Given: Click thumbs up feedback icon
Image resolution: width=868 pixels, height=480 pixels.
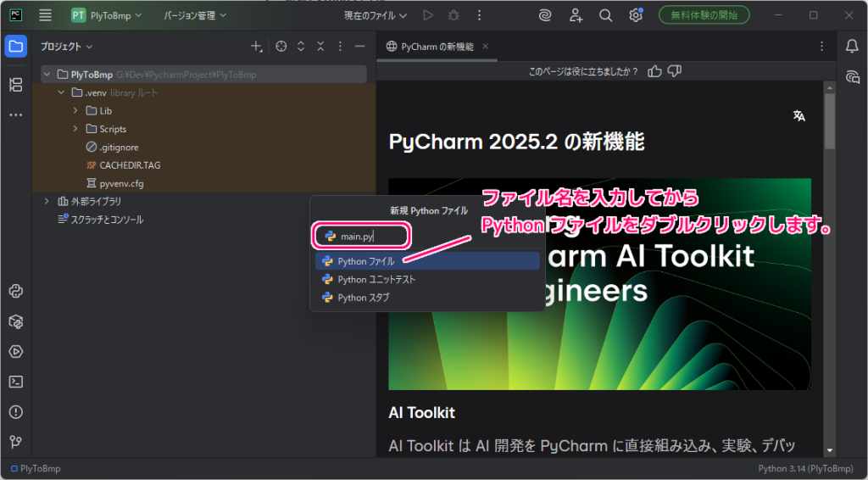Looking at the screenshot, I should pos(654,71).
